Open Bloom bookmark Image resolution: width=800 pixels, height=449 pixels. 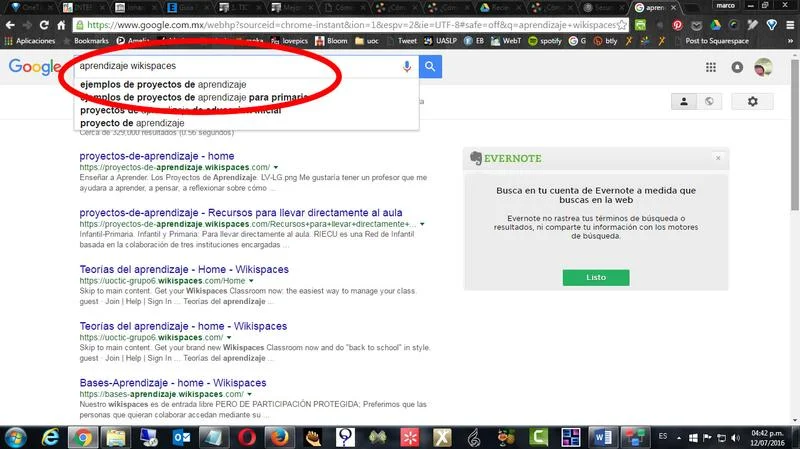[331, 41]
